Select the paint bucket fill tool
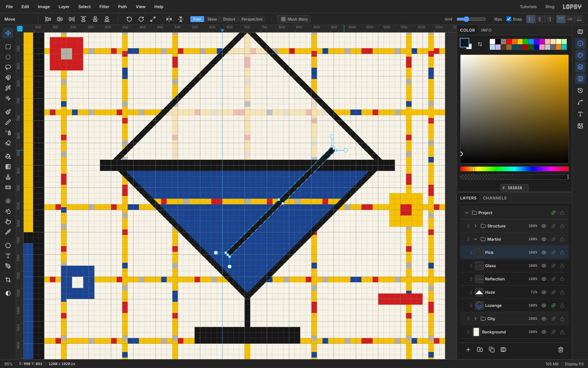This screenshot has width=588, height=368. coord(8,156)
